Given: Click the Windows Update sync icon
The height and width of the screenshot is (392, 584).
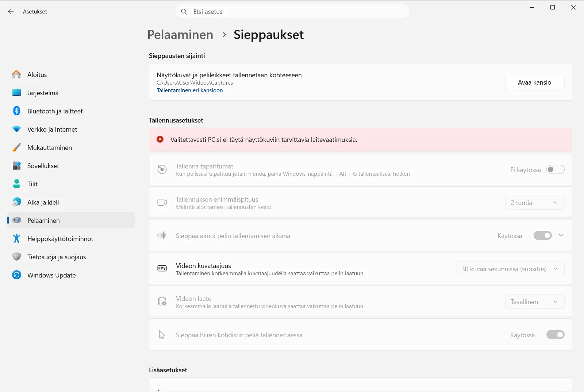Looking at the screenshot, I should pyautogui.click(x=16, y=275).
